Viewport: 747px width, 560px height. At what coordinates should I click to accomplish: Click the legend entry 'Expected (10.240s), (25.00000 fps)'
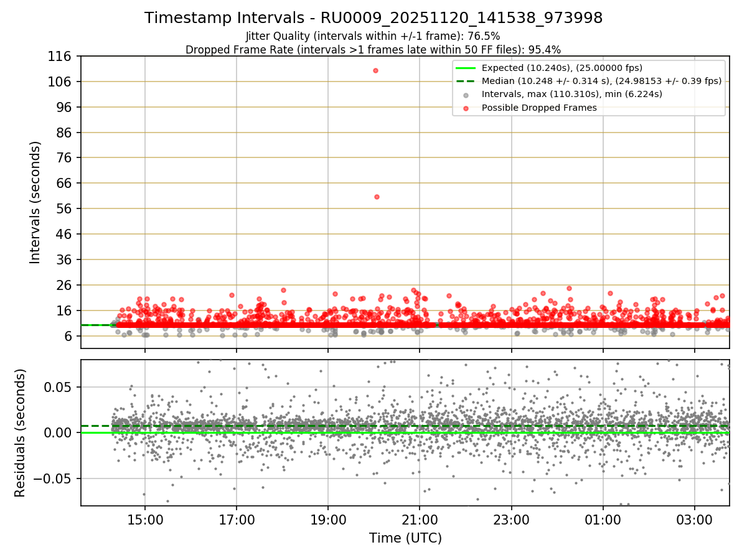coord(562,68)
